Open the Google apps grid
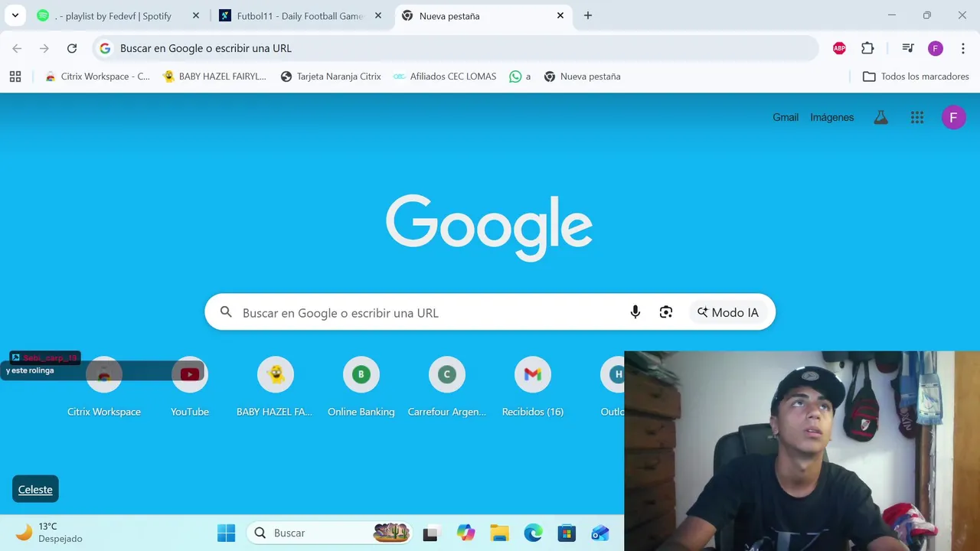This screenshot has height=551, width=980. pos(917,117)
